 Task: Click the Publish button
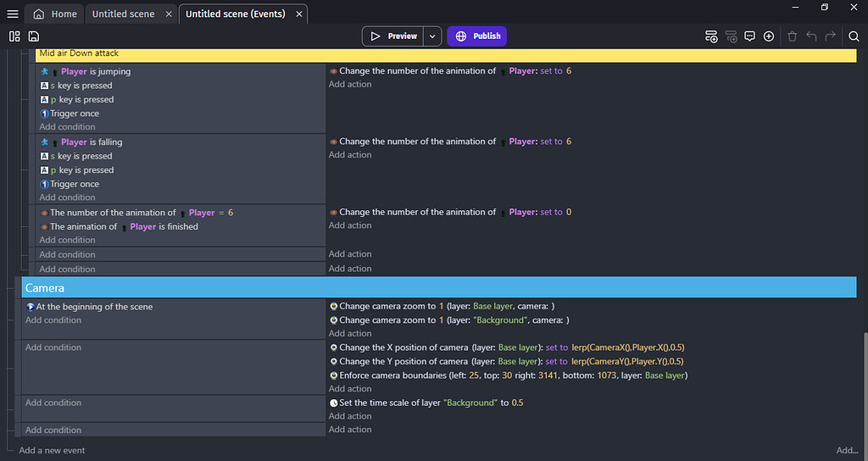[476, 36]
